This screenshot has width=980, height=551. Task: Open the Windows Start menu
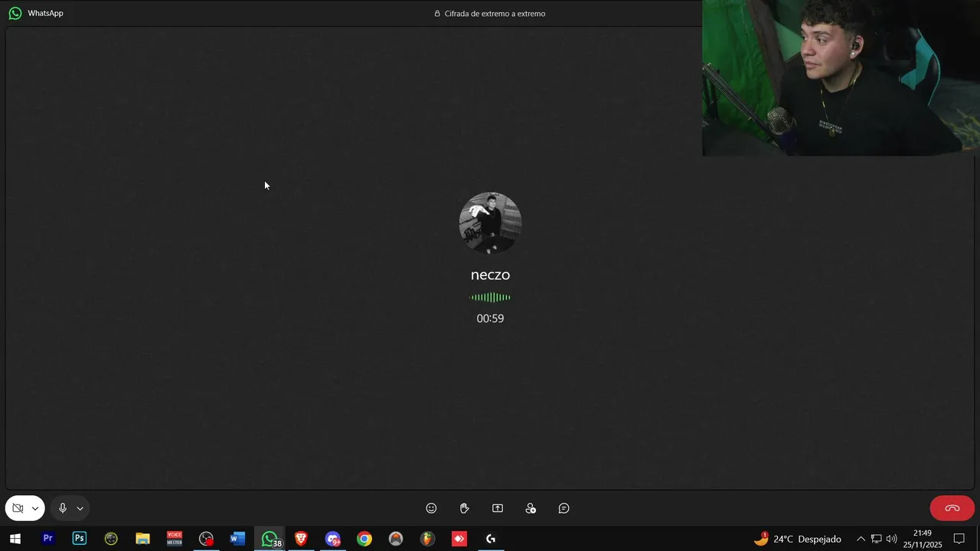(x=15, y=539)
